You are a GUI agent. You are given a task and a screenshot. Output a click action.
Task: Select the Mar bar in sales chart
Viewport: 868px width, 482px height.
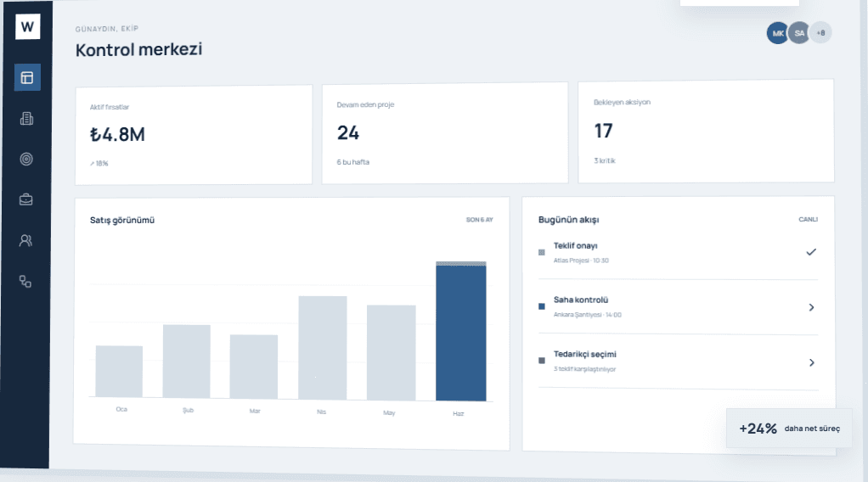click(254, 367)
